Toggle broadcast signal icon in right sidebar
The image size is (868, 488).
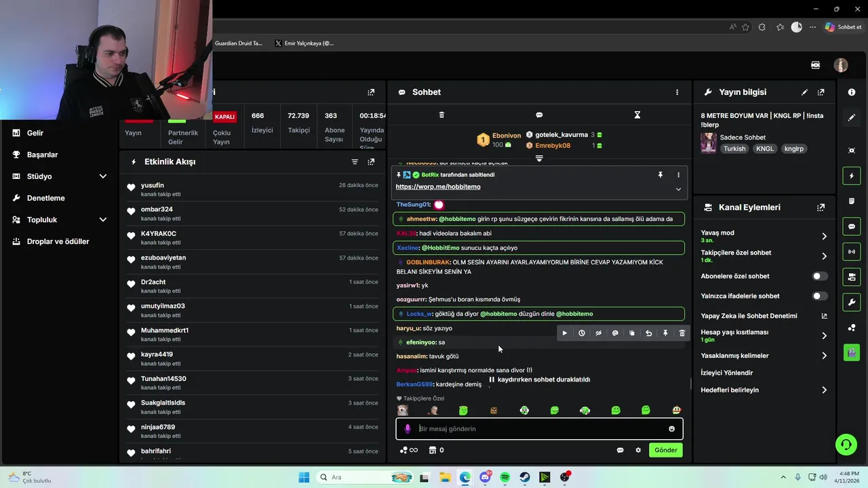(852, 251)
